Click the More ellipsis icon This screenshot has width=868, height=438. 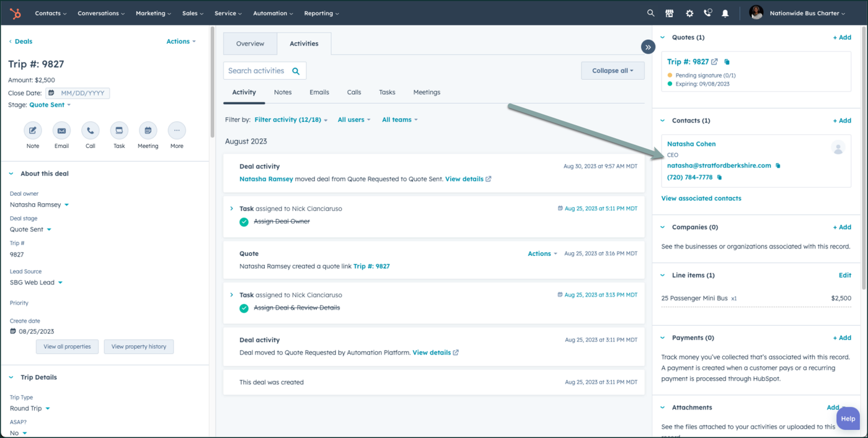(177, 131)
